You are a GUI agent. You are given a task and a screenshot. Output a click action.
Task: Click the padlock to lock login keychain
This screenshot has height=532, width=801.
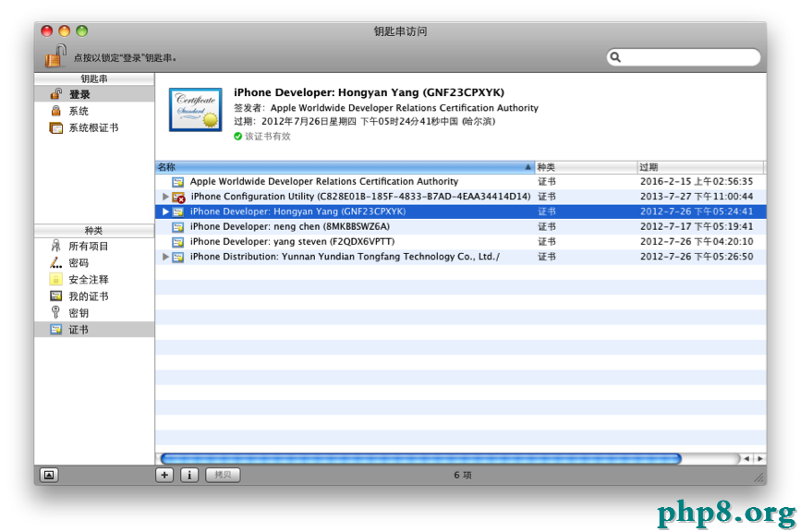(x=55, y=54)
